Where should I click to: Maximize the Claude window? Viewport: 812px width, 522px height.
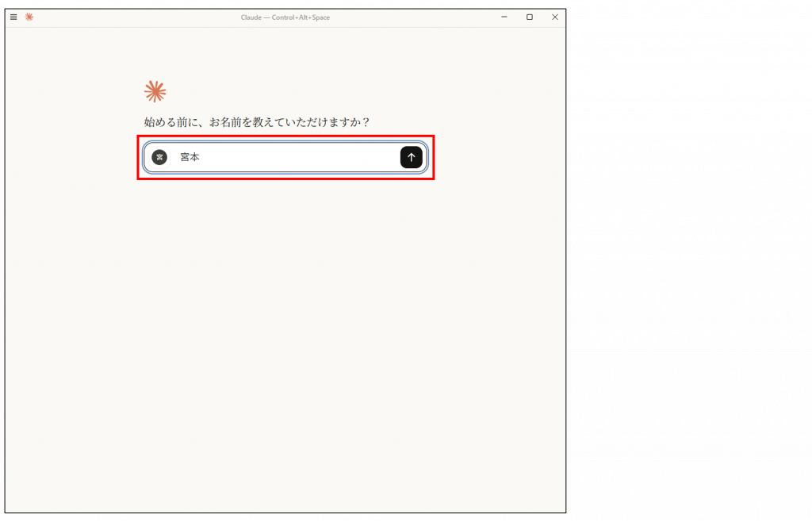[x=530, y=17]
